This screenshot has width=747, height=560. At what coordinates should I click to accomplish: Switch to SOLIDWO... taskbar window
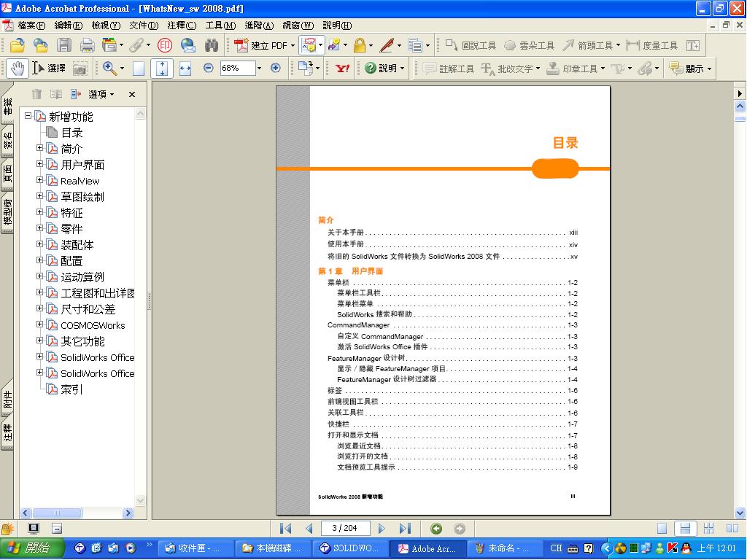(x=349, y=548)
